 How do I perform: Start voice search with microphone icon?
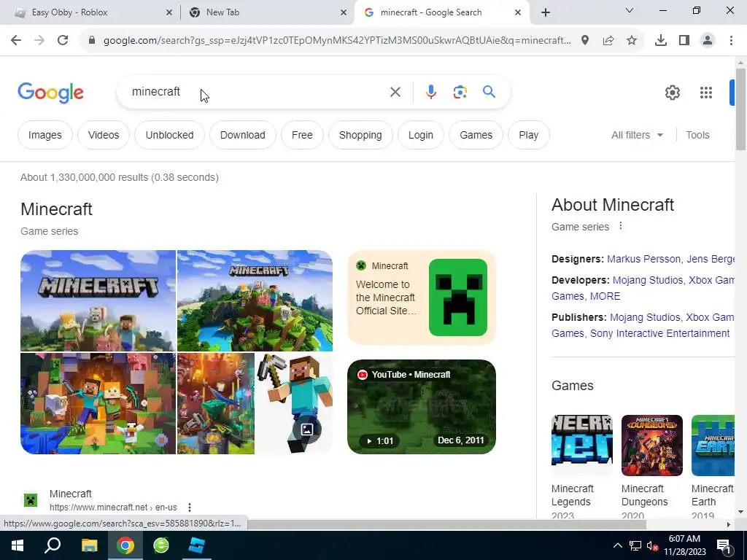point(430,92)
